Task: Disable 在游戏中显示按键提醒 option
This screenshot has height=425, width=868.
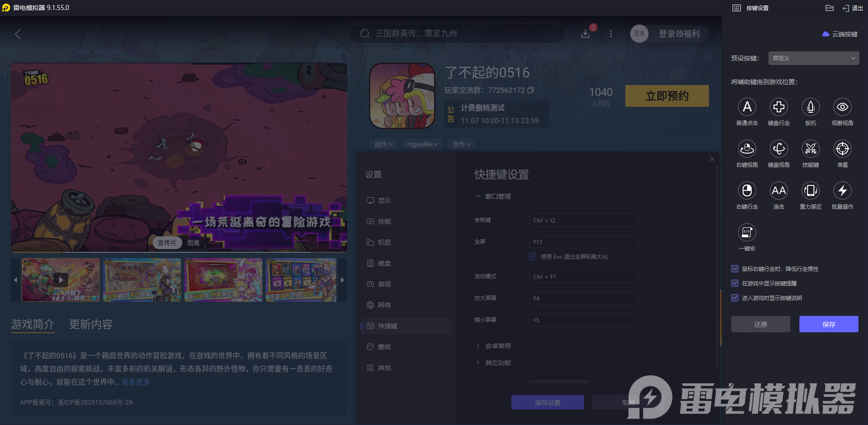Action: click(x=735, y=283)
